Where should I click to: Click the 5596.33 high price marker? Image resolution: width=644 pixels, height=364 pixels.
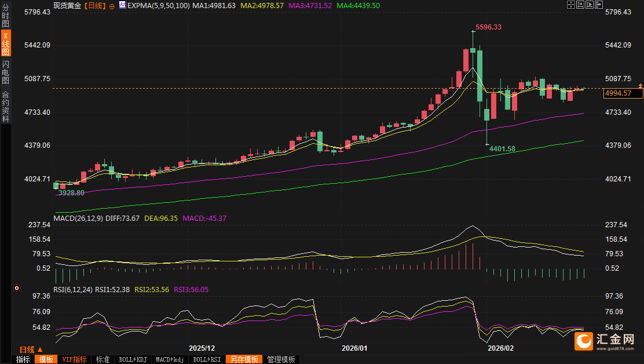pyautogui.click(x=488, y=27)
